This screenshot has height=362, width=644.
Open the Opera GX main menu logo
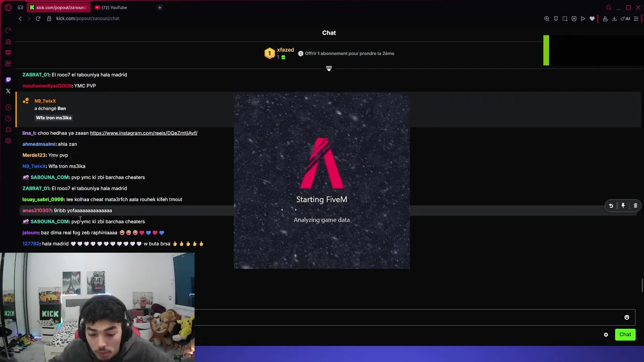click(x=8, y=8)
